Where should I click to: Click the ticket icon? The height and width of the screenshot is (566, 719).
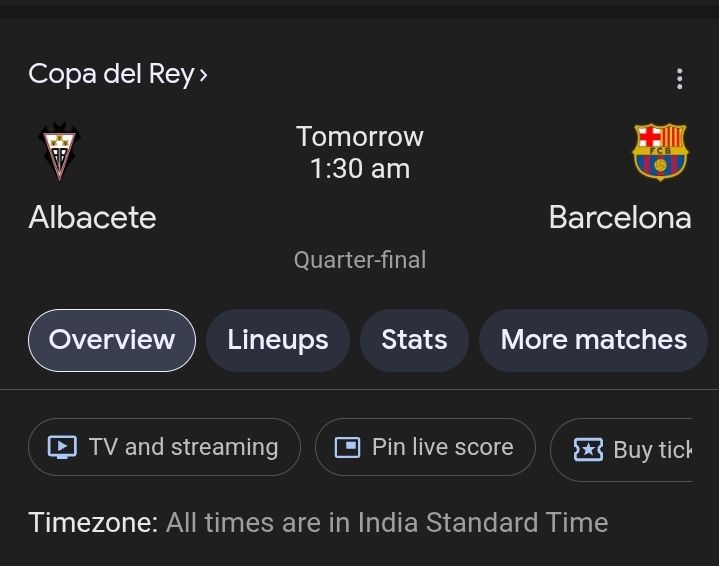[x=588, y=450]
